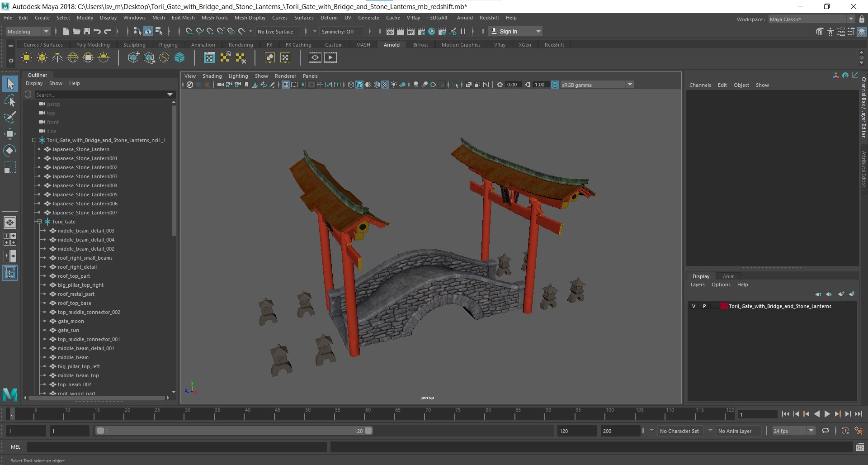Click the Redo arrow icon
The width and height of the screenshot is (868, 465).
(x=108, y=31)
